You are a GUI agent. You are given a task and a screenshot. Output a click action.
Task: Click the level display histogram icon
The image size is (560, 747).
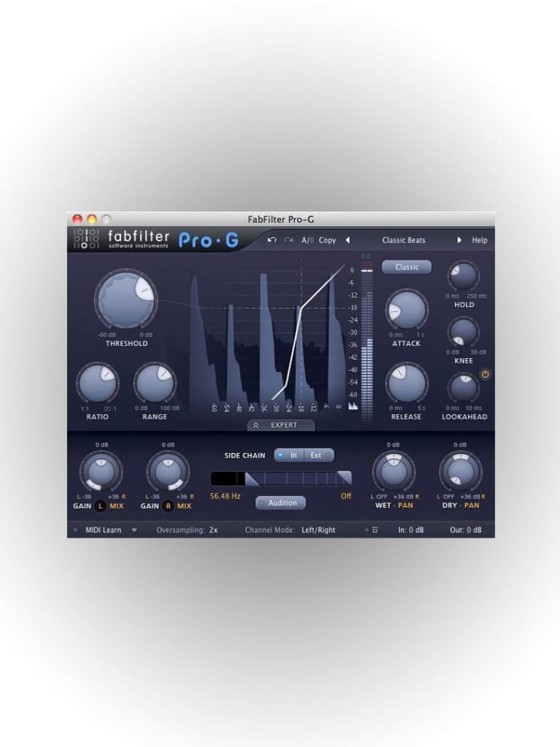tap(353, 406)
